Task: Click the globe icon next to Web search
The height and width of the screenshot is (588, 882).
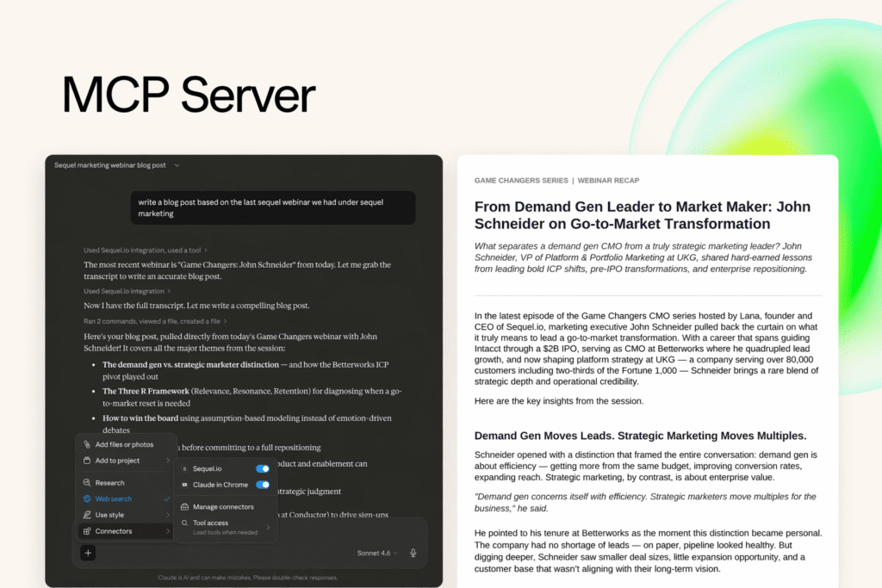Action: [x=87, y=498]
